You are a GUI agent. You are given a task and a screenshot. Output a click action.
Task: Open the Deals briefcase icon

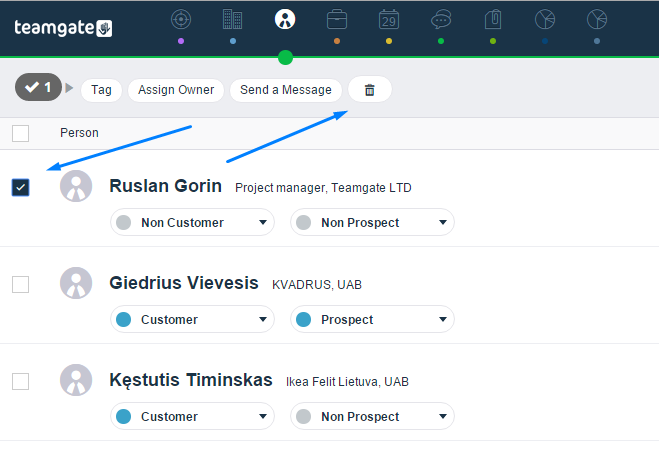click(x=337, y=20)
